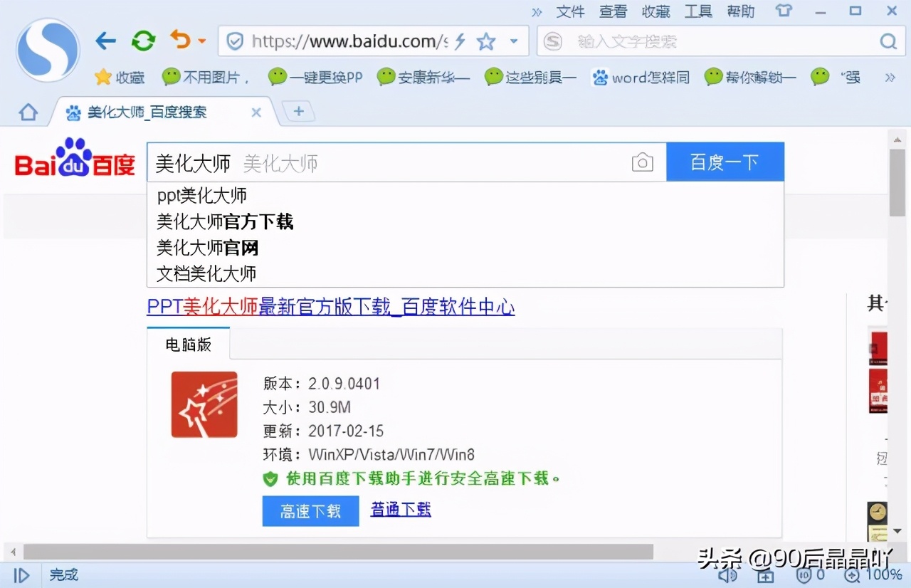Open the 这些别具 bookmark
The width and height of the screenshot is (911, 588).
(530, 77)
